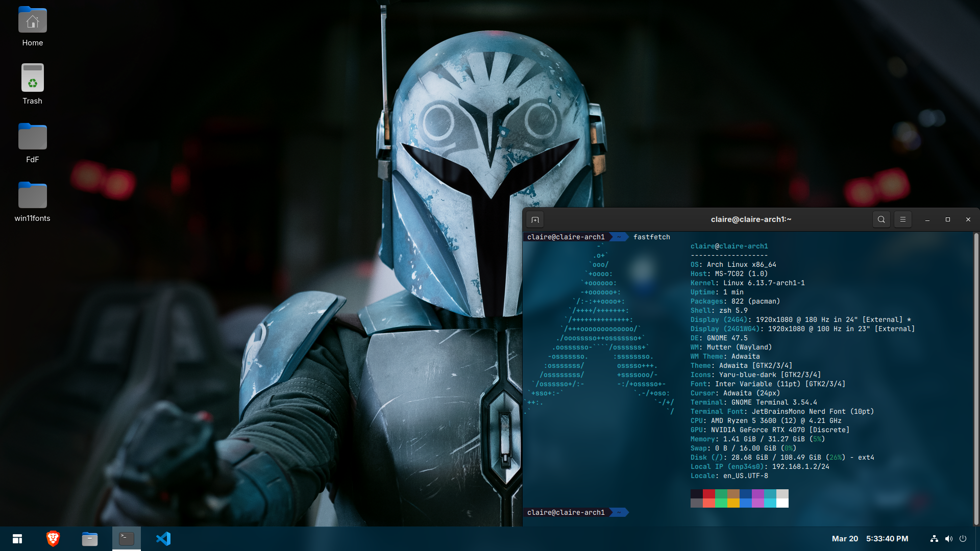Open a new tab in GNOME Terminal
Image resolution: width=980 pixels, height=551 pixels.
point(535,219)
